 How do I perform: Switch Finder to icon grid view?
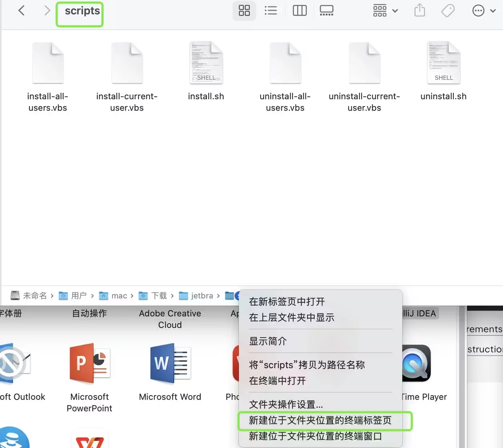click(244, 11)
